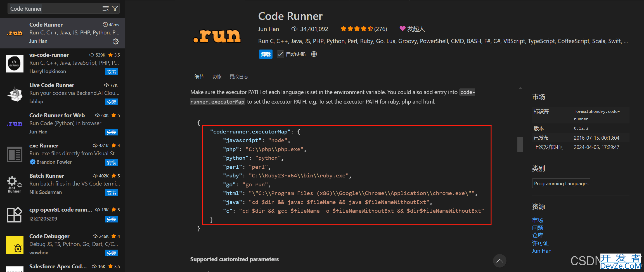Open the settings gear beside auto update
The image size is (644, 272).
(314, 54)
